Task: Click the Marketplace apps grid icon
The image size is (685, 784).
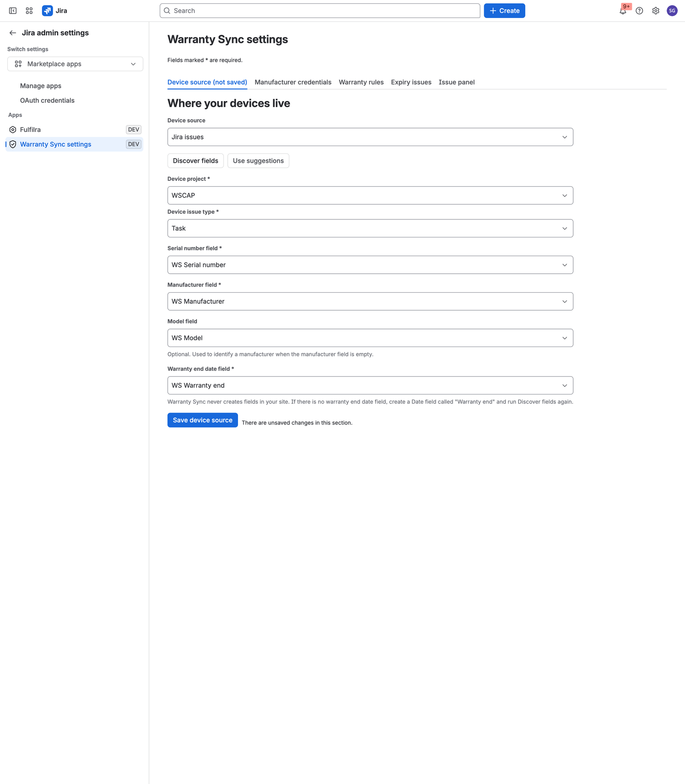Action: tap(18, 64)
